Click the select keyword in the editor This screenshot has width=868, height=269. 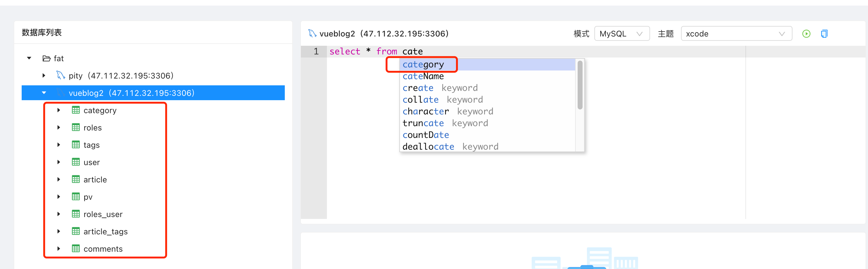[x=345, y=51]
